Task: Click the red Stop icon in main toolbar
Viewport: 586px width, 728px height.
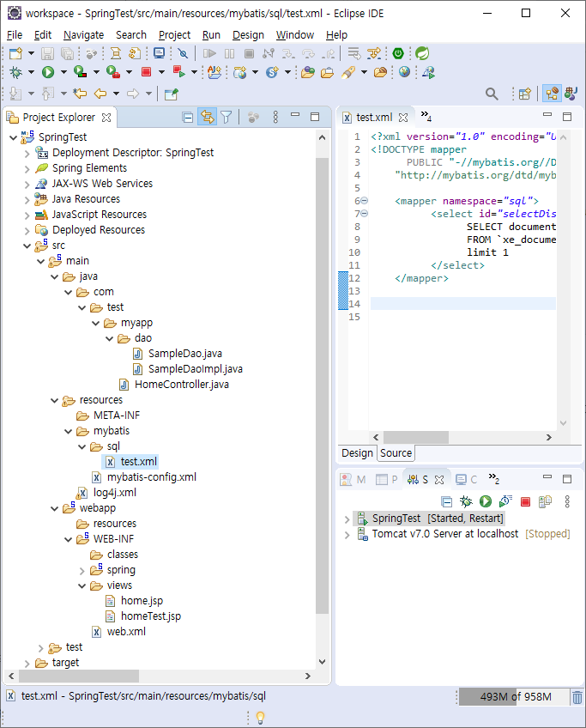Action: pos(146,72)
